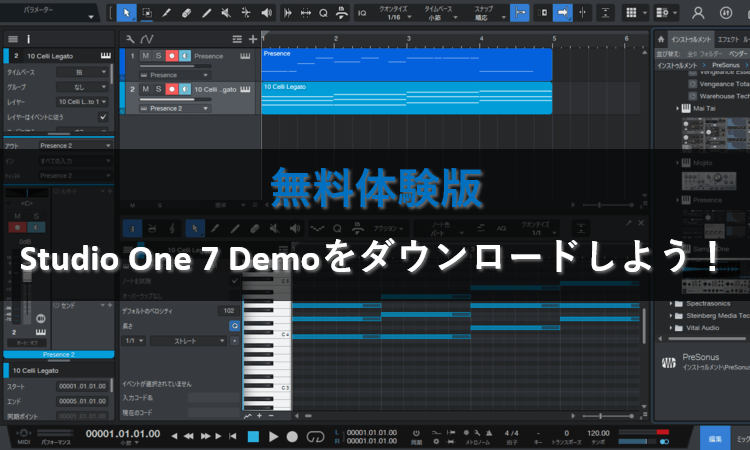Open instrument editor for track 1 Presence
The image size is (750, 450).
(245, 56)
